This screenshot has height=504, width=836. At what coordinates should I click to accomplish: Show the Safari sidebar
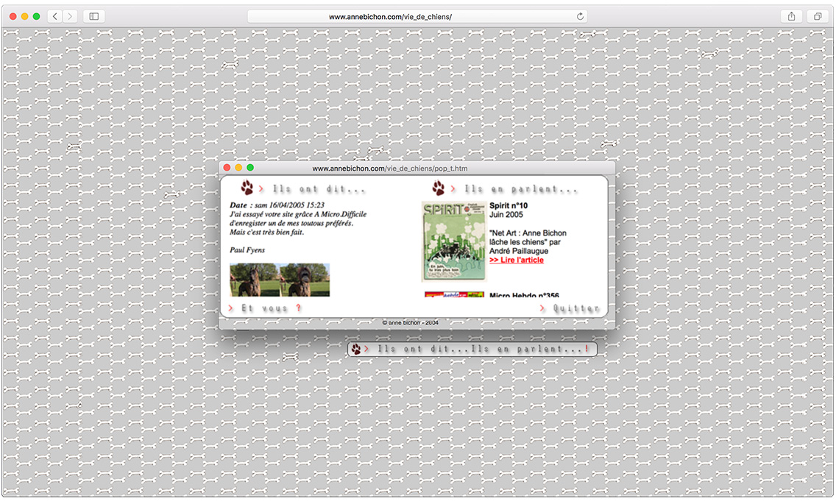point(94,16)
